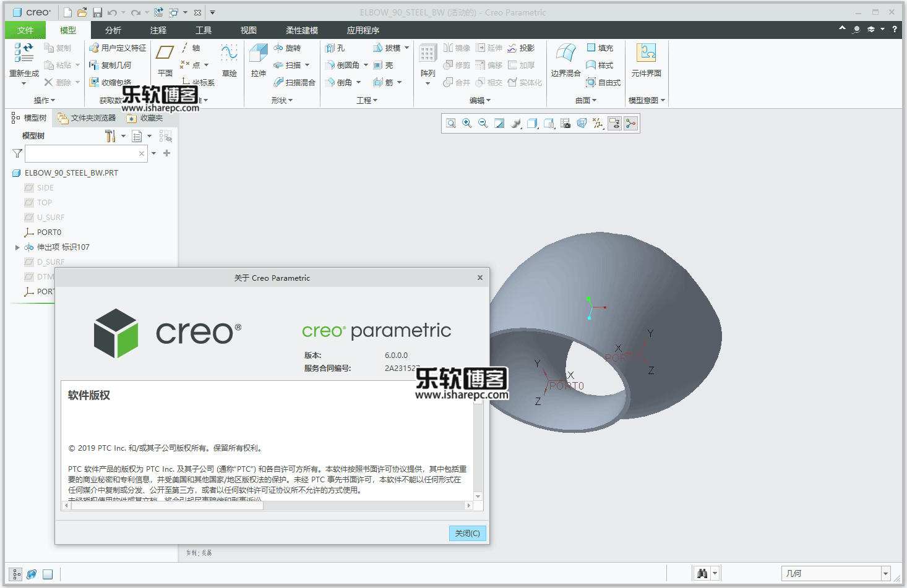907x588 pixels.
Task: Click the Copy Geometry (复制几何) tool
Action: coord(110,65)
